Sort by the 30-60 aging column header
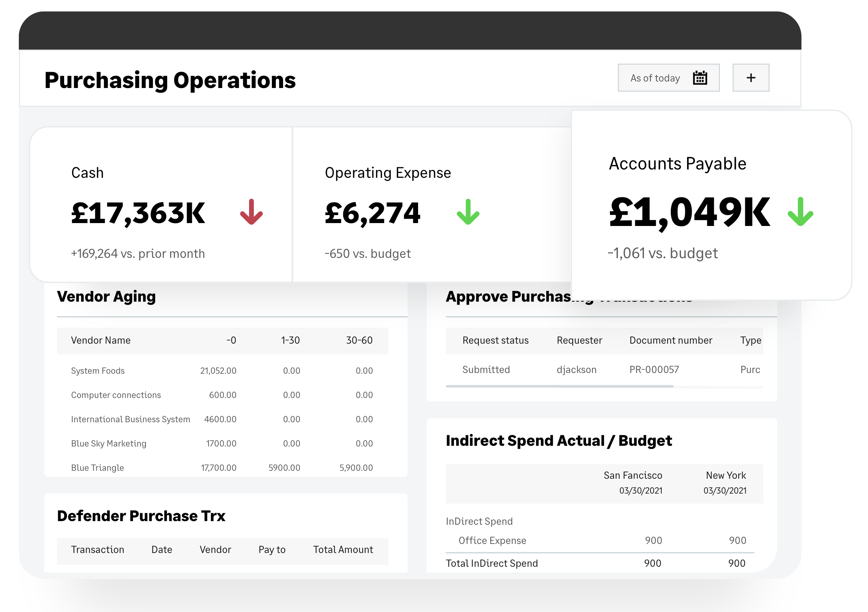 pos(359,340)
